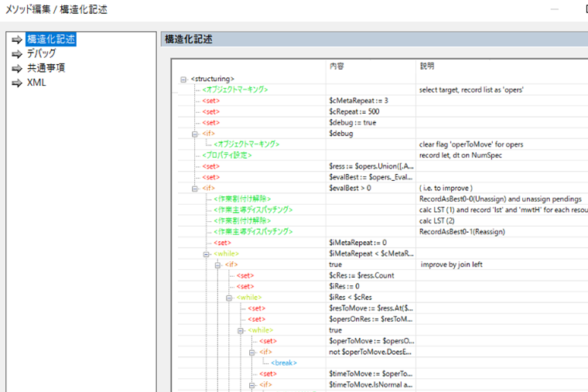Image resolution: width=588 pixels, height=392 pixels.
Task: Select <作業主導ディスパッチング> node for calc LST (1)
Action: [x=253, y=210]
